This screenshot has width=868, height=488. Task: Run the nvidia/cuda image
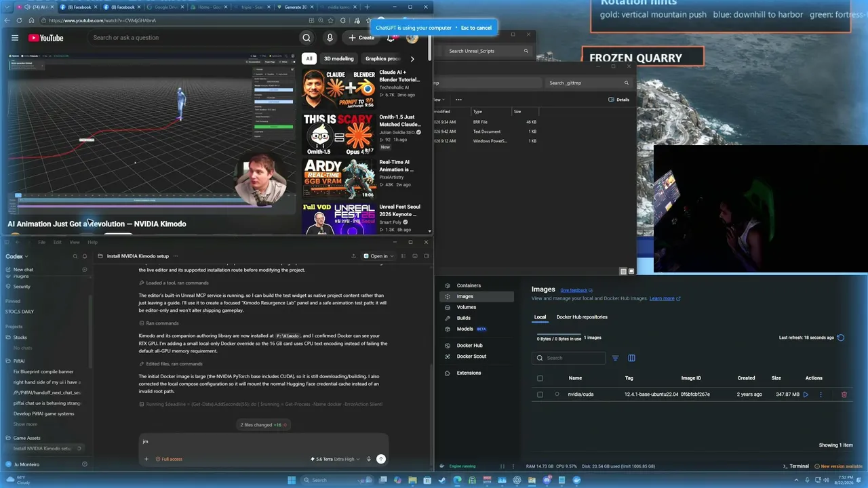[806, 394]
